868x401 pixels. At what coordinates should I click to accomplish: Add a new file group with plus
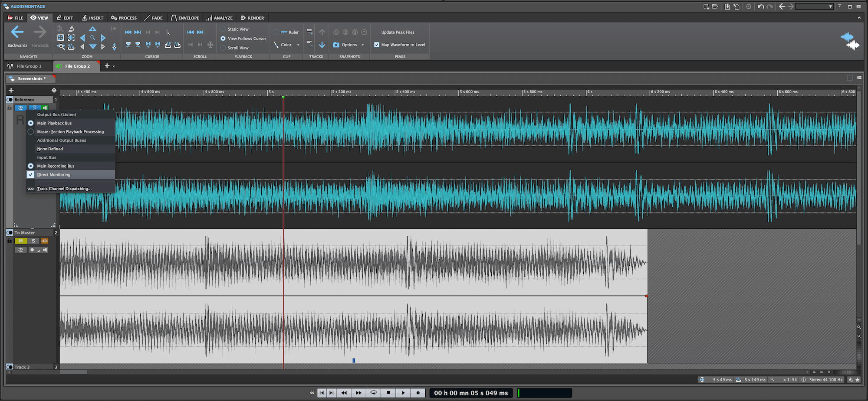click(107, 66)
